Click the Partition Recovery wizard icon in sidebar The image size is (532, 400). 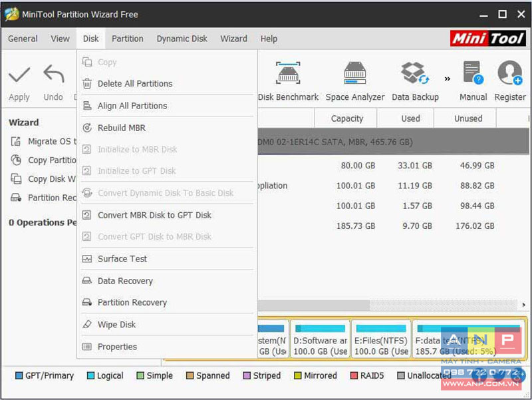tap(16, 197)
